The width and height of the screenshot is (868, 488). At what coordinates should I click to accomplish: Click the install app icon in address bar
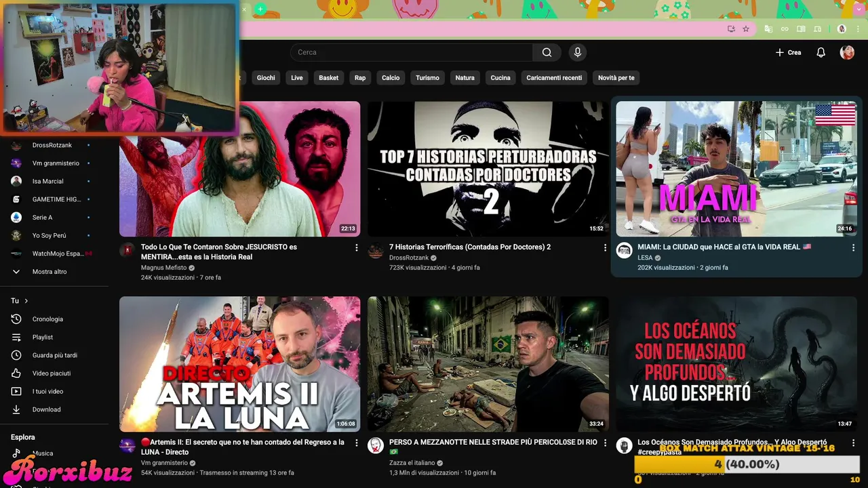731,28
